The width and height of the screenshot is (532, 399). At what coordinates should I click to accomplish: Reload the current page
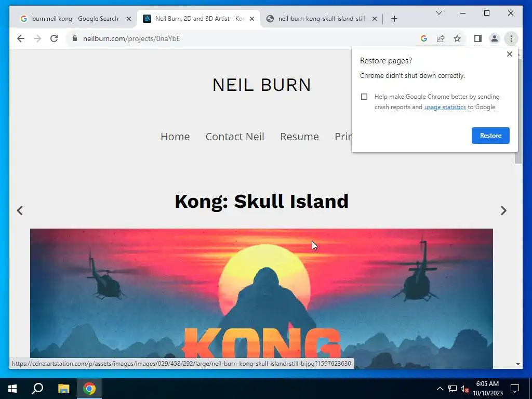(x=54, y=38)
